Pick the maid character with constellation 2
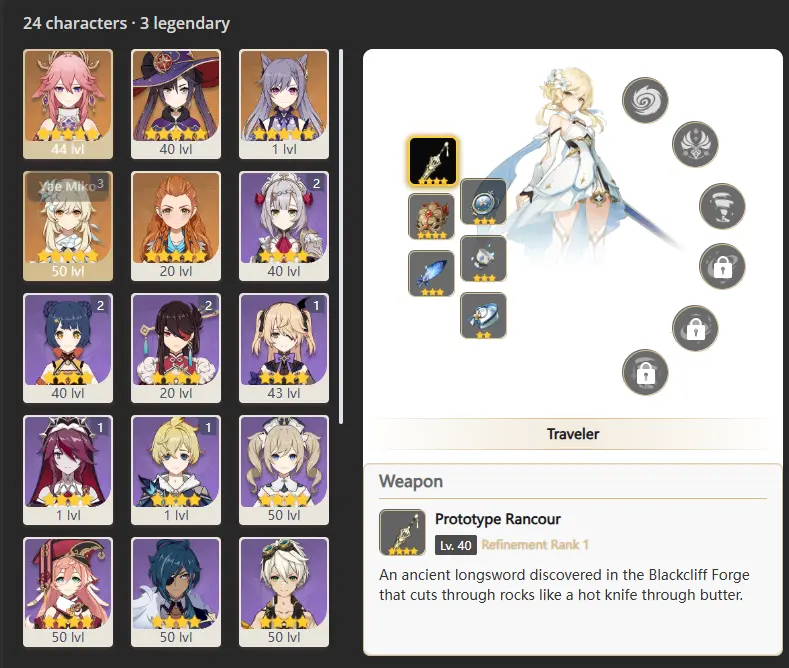 click(284, 226)
